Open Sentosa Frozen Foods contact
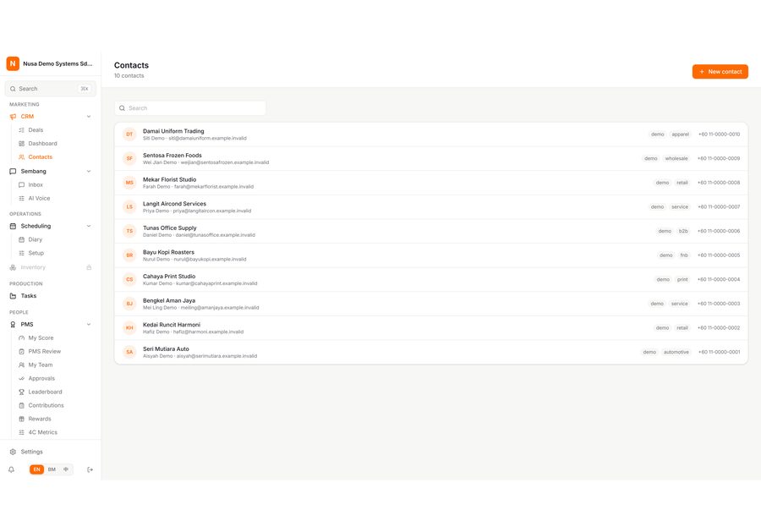Image resolution: width=761 pixels, height=532 pixels. click(x=431, y=159)
